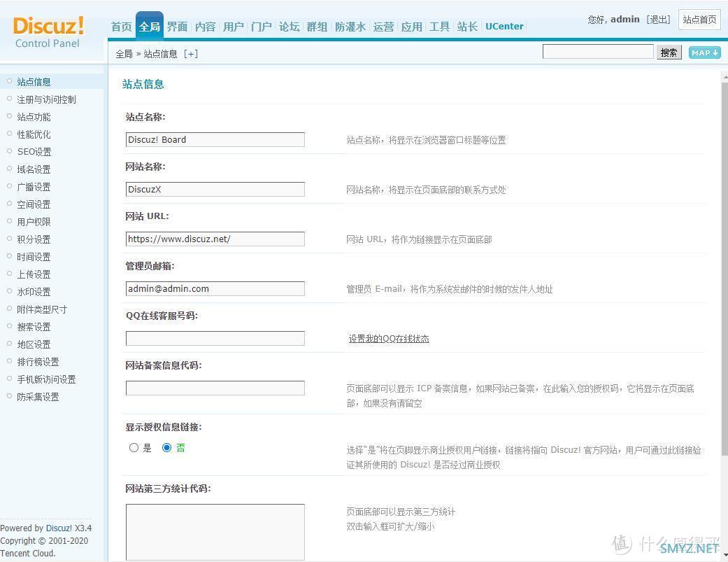The image size is (728, 562).
Task: Click the 网站第三方统计代码 textarea
Action: point(215,533)
